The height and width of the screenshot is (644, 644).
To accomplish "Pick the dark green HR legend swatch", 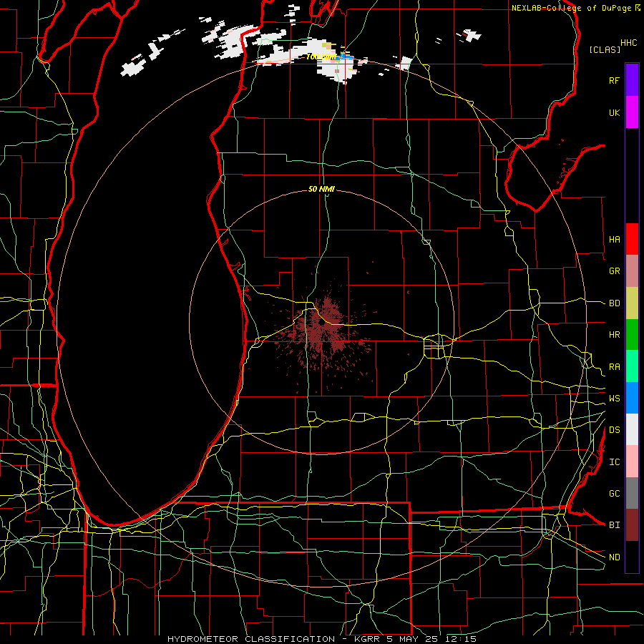I will point(632,335).
